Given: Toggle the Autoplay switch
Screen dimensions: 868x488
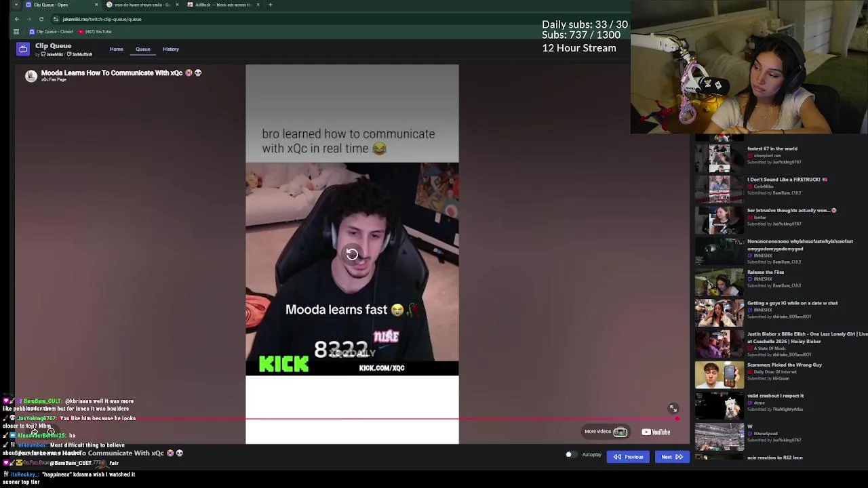Looking at the screenshot, I should click(x=571, y=455).
